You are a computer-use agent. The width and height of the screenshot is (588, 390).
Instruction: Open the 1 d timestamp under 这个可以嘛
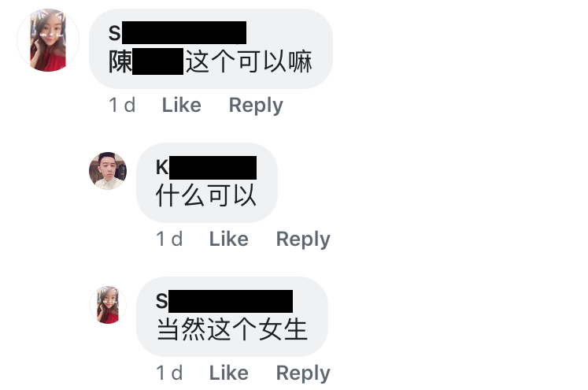click(x=122, y=105)
